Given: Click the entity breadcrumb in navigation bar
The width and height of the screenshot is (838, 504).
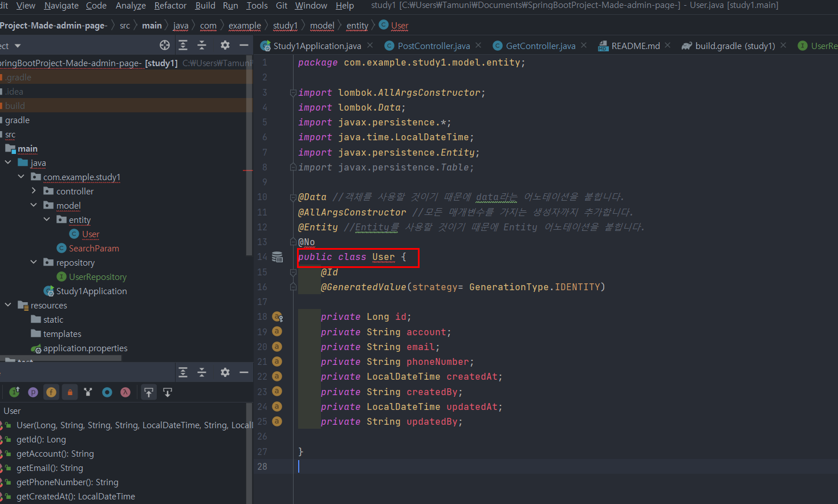Looking at the screenshot, I should (x=357, y=26).
